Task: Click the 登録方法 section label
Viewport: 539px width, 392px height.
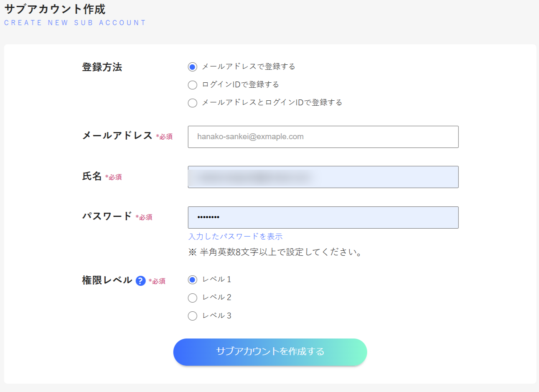Action: (102, 67)
